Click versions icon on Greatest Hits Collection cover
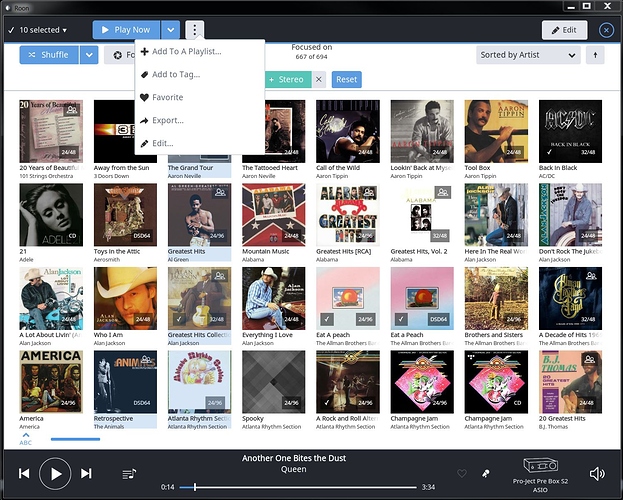The width and height of the screenshot is (623, 500). (x=220, y=276)
